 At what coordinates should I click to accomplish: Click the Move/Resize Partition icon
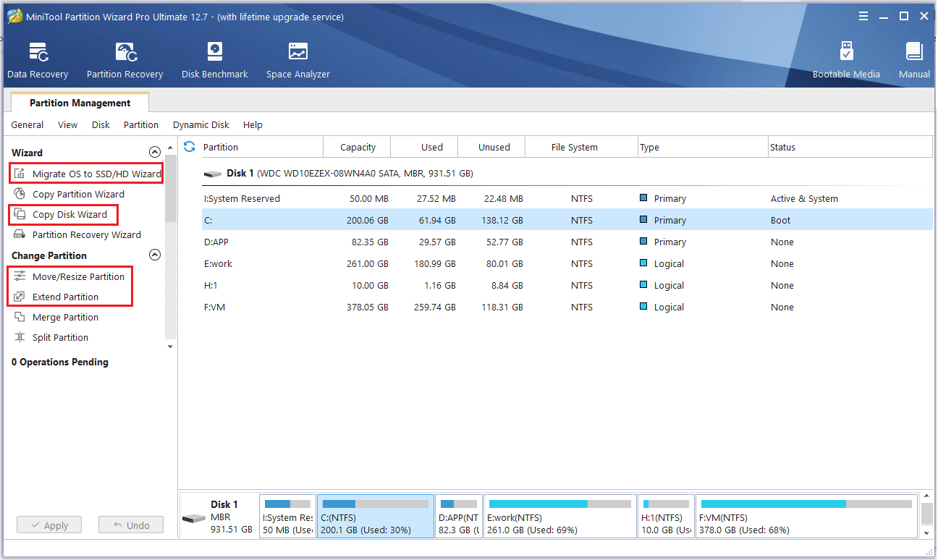pos(20,276)
